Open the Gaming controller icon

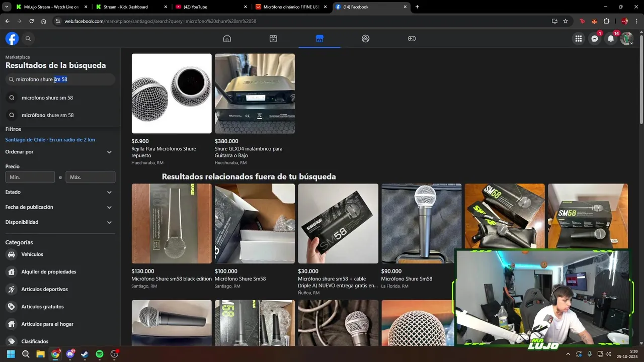tap(412, 39)
